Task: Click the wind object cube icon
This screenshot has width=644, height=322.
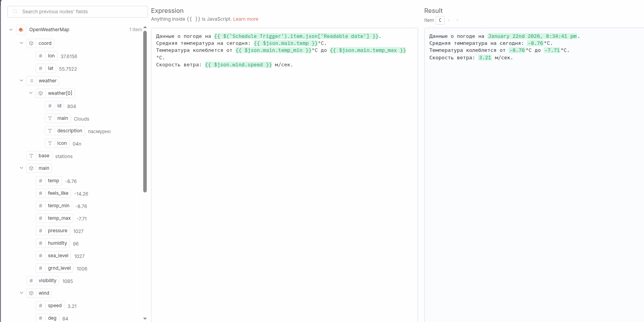Action: click(x=31, y=293)
